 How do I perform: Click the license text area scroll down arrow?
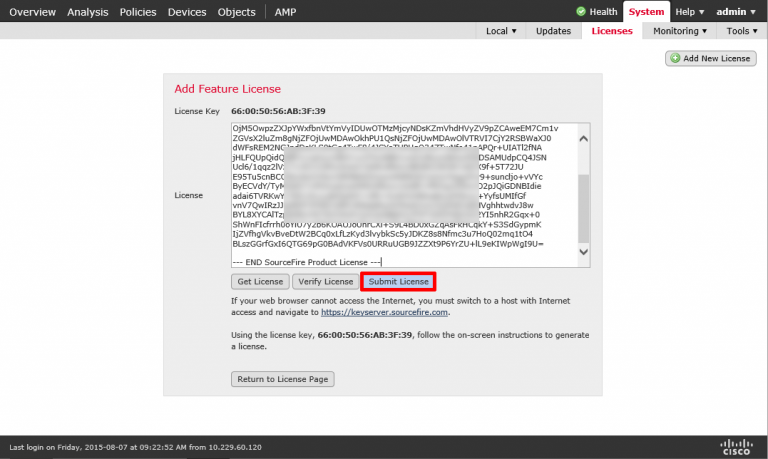coord(583,252)
